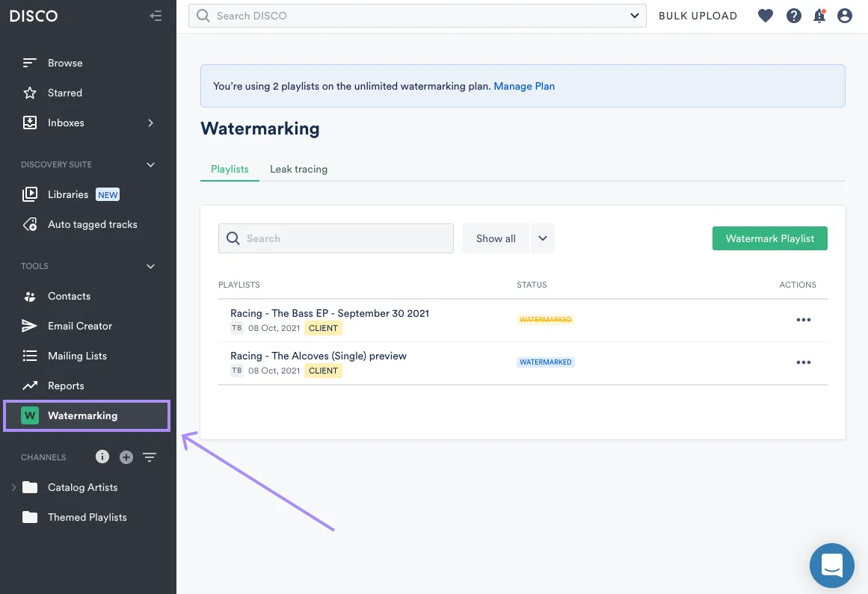The height and width of the screenshot is (594, 868).
Task: Open the help question mark icon
Action: (x=794, y=16)
